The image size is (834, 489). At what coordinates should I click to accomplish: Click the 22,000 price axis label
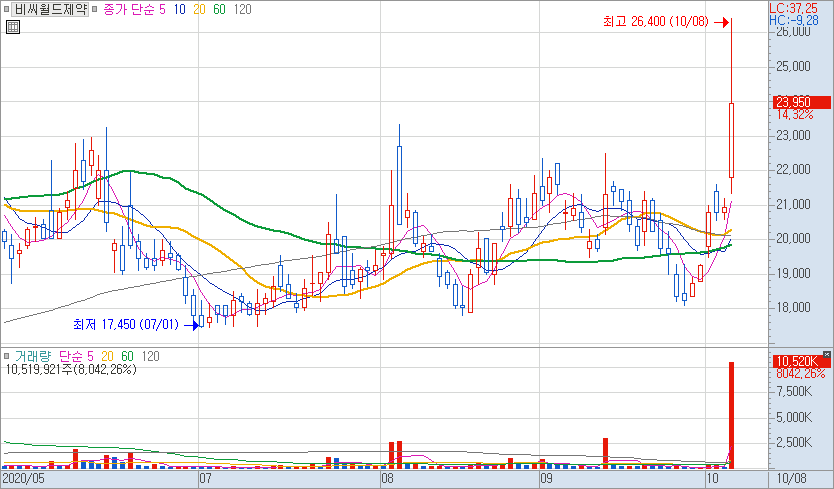coord(794,170)
